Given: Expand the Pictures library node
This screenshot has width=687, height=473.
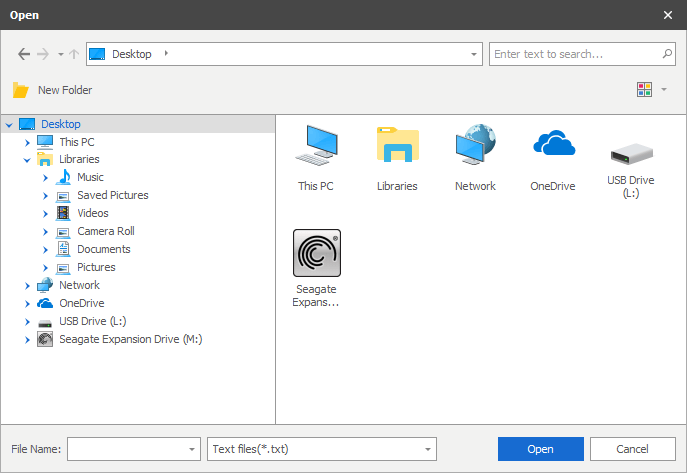Looking at the screenshot, I should click(45, 268).
